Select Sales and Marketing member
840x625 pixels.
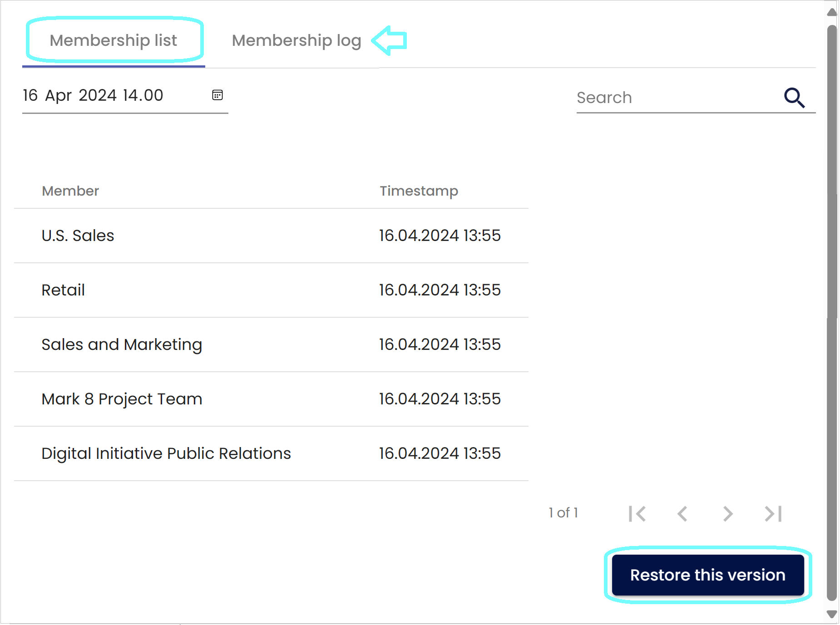[x=271, y=344]
